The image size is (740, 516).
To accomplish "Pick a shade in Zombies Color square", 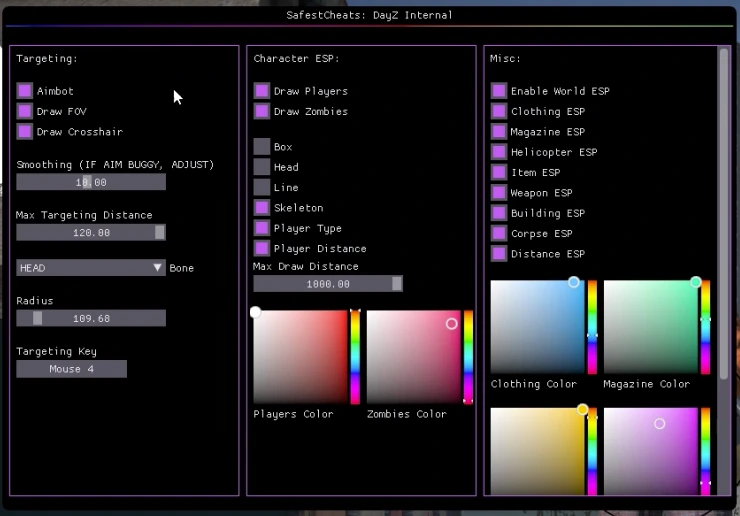I will (413, 357).
